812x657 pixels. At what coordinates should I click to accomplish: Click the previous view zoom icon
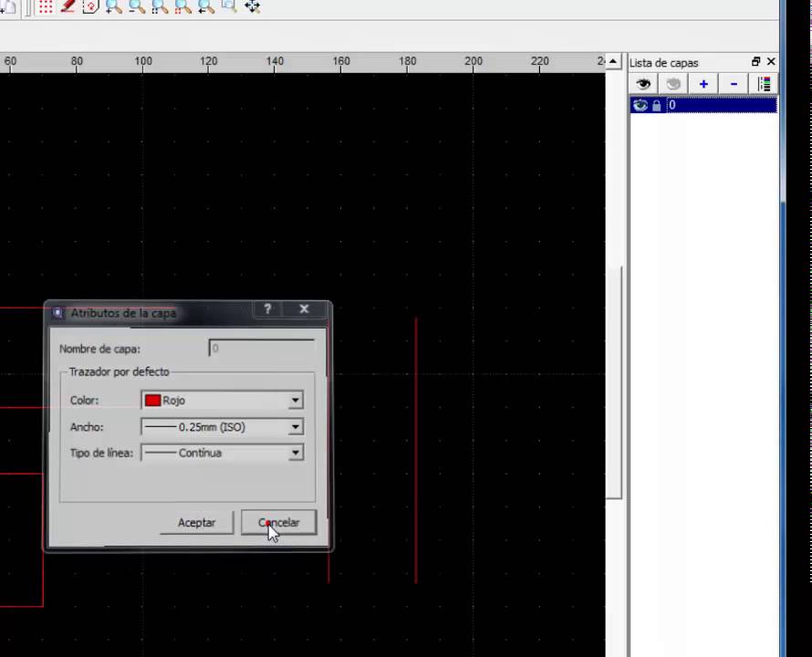206,6
